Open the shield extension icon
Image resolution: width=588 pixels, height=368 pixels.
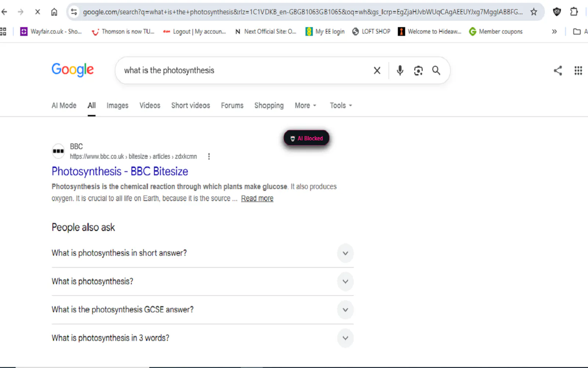[x=557, y=12]
